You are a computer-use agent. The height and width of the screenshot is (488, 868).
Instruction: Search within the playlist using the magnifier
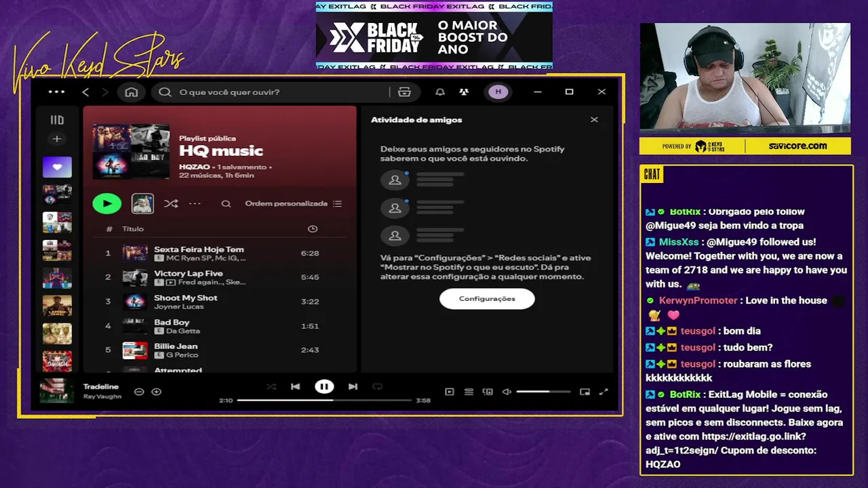(x=226, y=203)
